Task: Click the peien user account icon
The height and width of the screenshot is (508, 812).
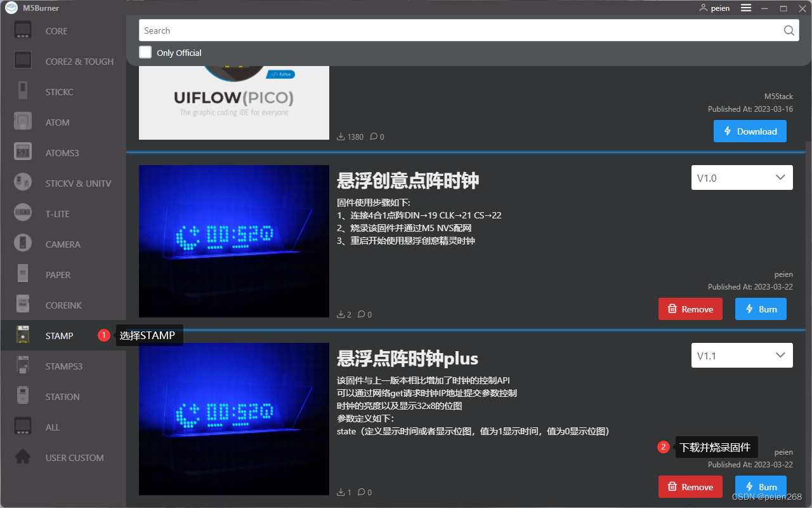Action: 703,8
